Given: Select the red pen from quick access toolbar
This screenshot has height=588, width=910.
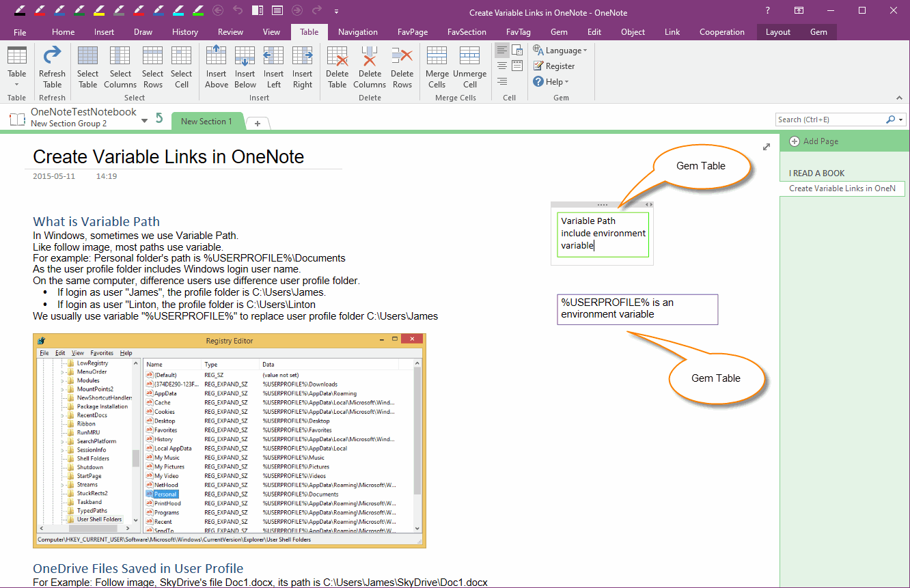Looking at the screenshot, I should tap(40, 11).
